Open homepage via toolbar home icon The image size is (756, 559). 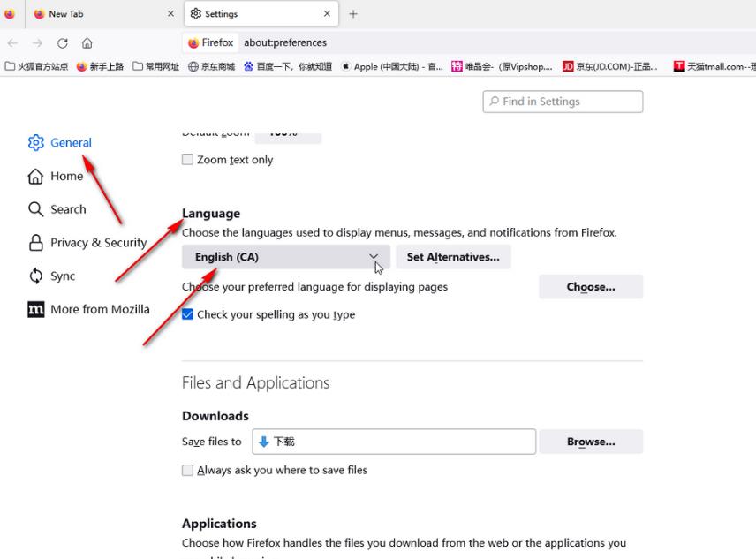pos(87,43)
